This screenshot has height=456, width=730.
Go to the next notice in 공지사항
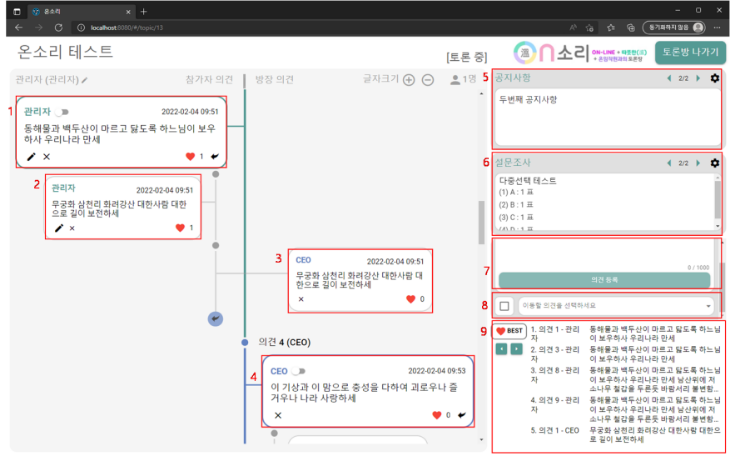click(698, 78)
